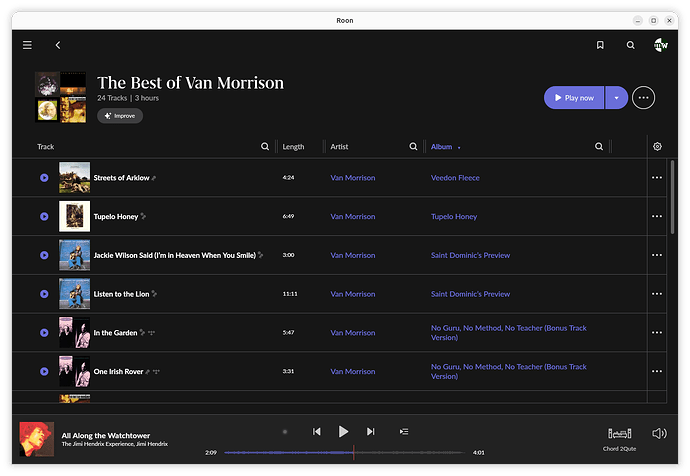Click the signal path dot indicator
This screenshot has height=476, width=690.
pyautogui.click(x=285, y=432)
